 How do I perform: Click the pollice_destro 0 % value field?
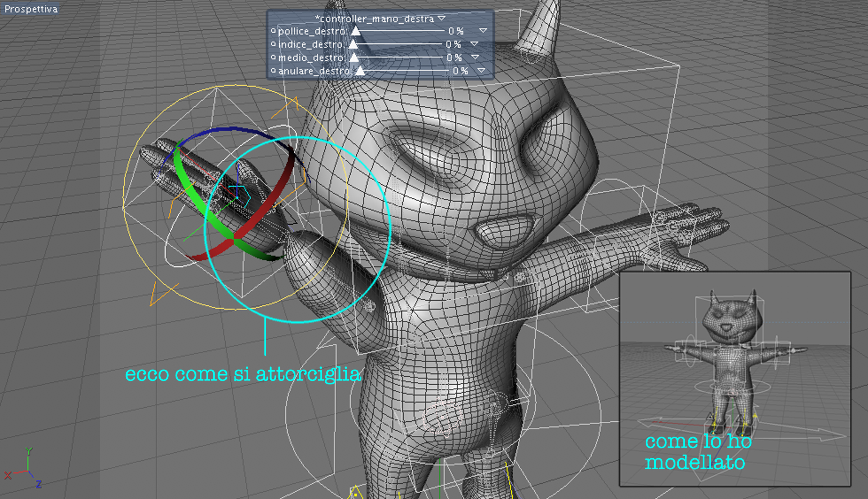click(x=456, y=31)
